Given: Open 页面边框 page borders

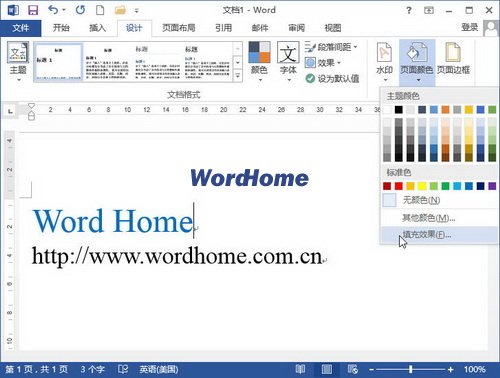Looking at the screenshot, I should coord(453,58).
